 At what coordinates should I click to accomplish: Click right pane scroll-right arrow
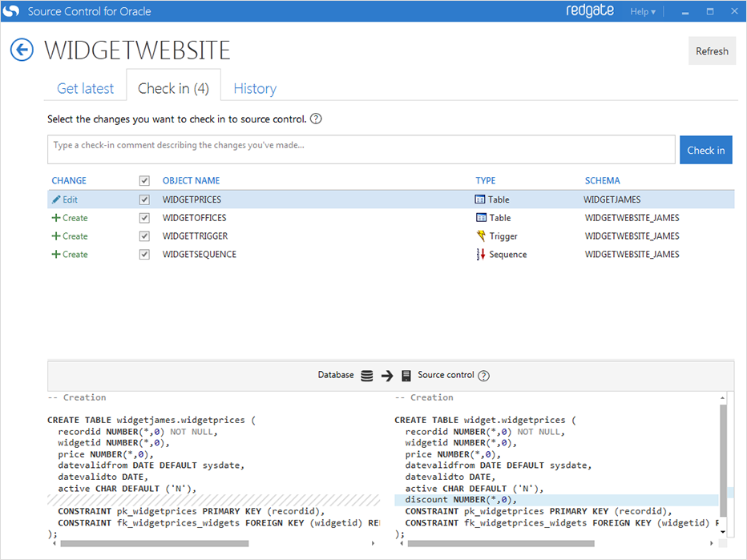coord(711,543)
